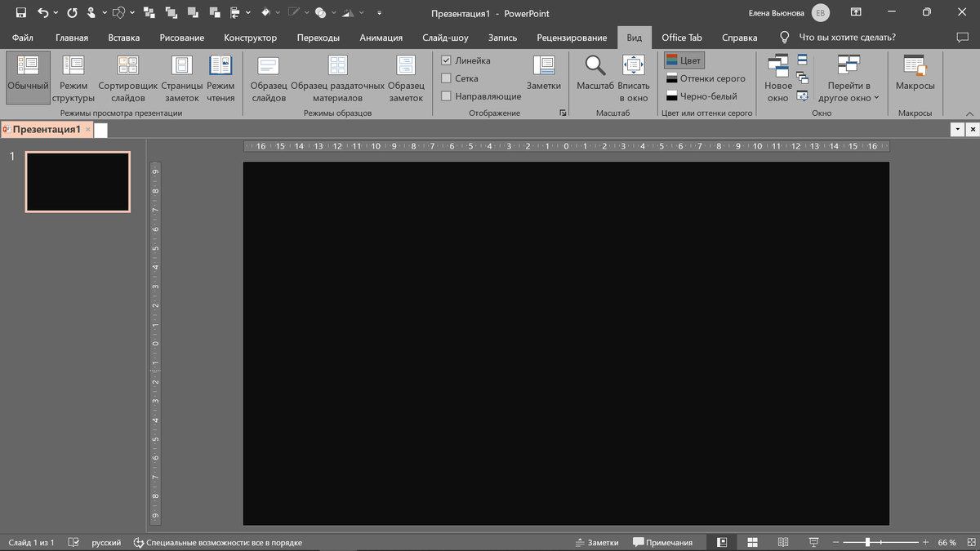Open Office Tab document list dropdown

956,130
